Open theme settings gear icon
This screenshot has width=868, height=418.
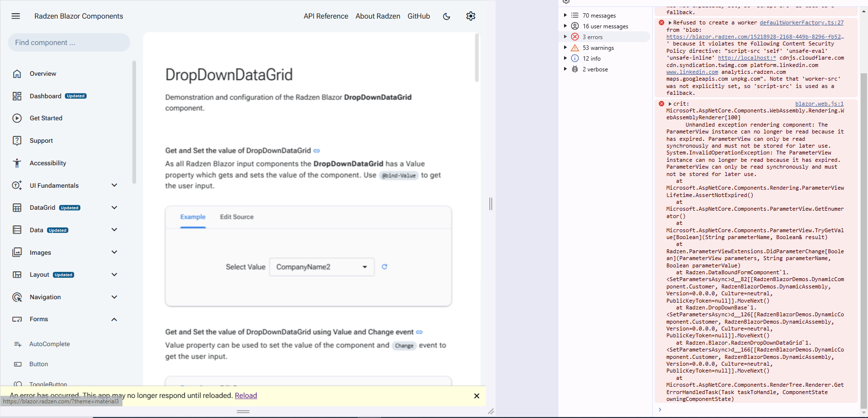(x=471, y=16)
